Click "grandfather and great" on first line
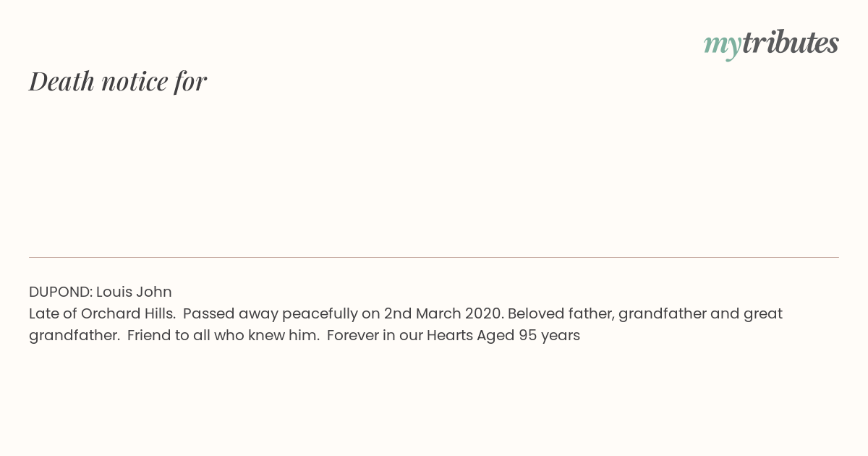 tap(700, 314)
